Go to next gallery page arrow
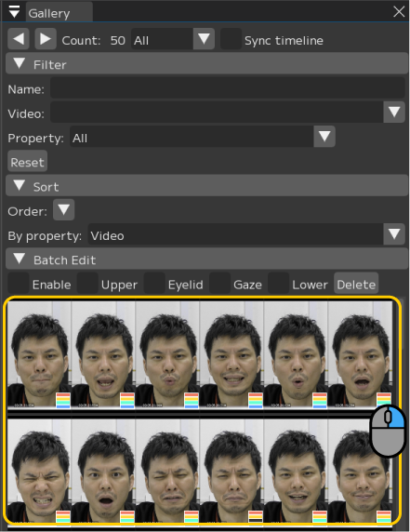410x532 pixels. point(46,39)
